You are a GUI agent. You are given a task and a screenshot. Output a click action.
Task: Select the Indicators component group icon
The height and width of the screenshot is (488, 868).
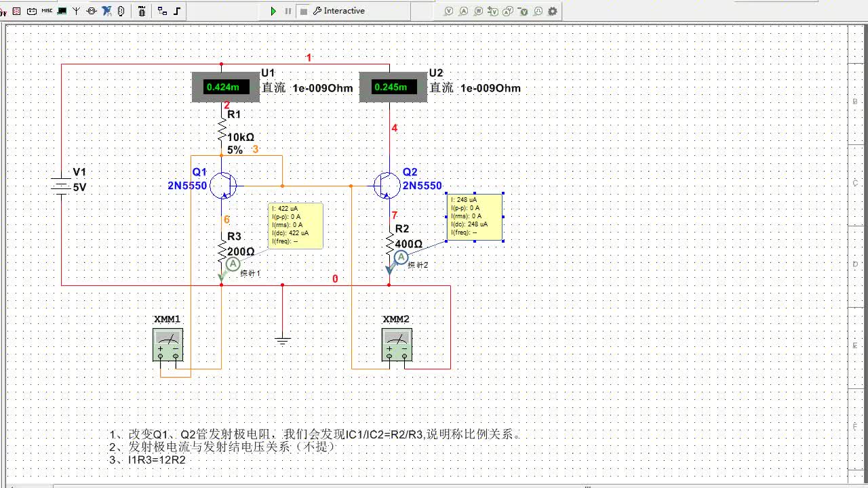tap(17, 11)
